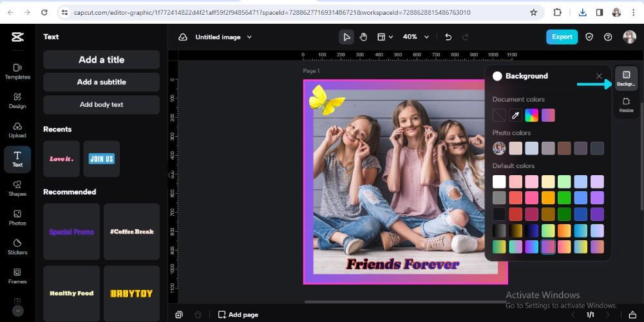
Task: Open the Upload panel icon
Action: tap(17, 130)
